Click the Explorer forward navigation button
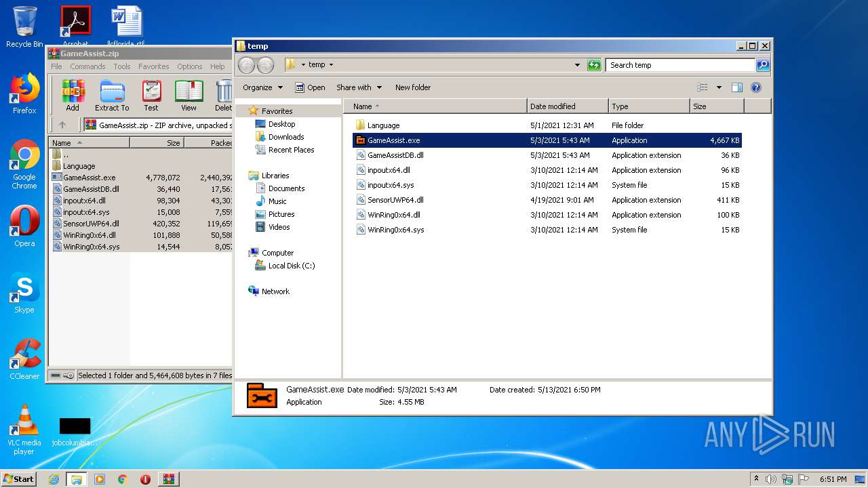Screen dimensions: 868x488 coord(265,65)
